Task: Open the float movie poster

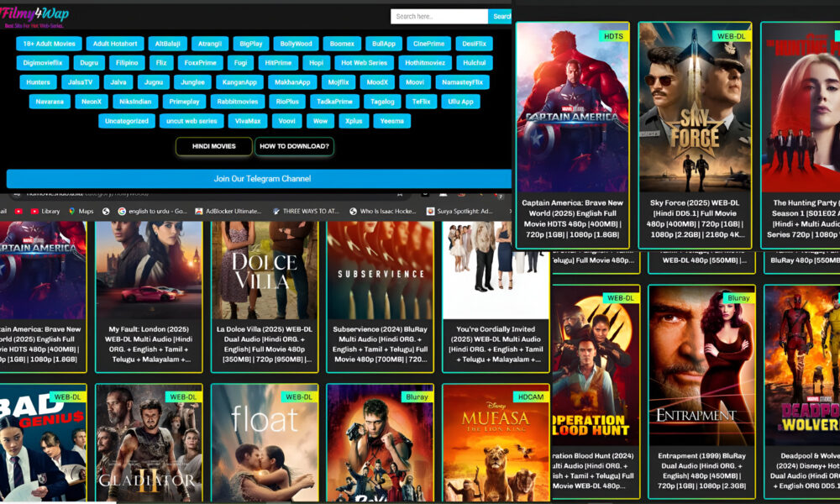Action: 264,443
